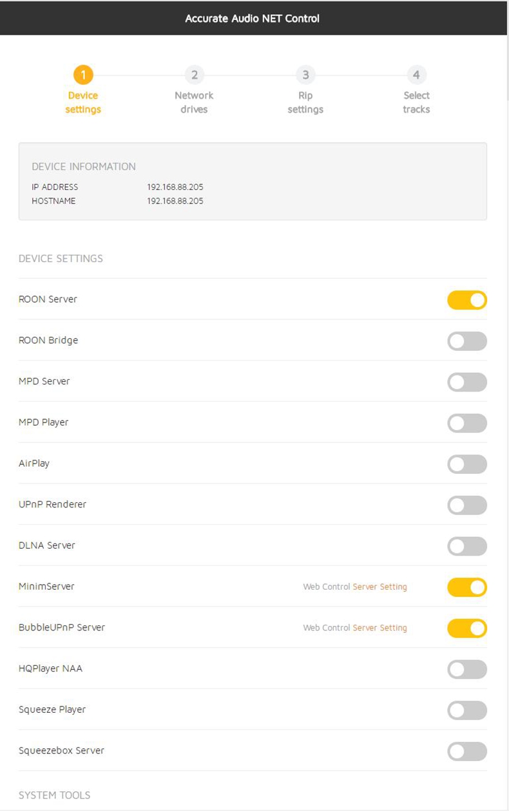The image size is (509, 812).
Task: Enable HQPlayer NAA
Action: (x=467, y=670)
